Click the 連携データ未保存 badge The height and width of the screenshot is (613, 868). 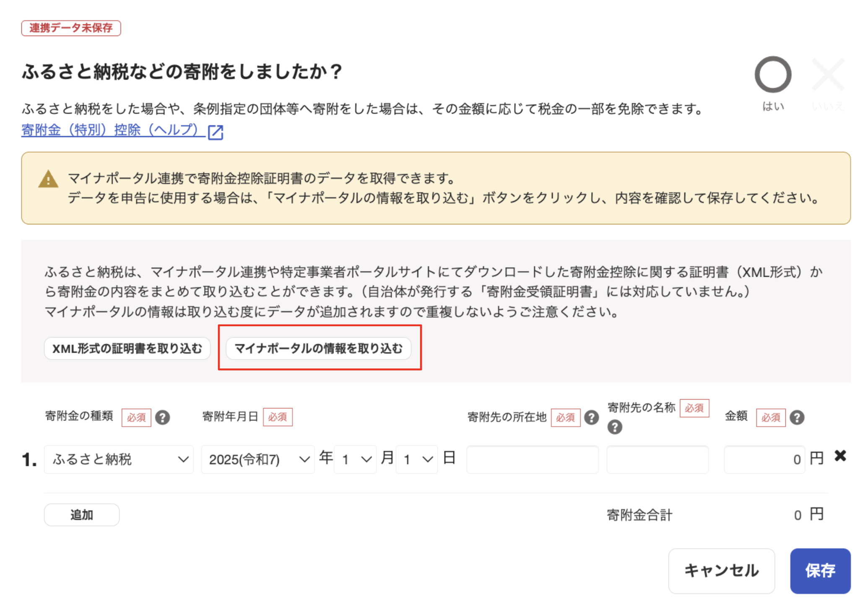point(71,28)
